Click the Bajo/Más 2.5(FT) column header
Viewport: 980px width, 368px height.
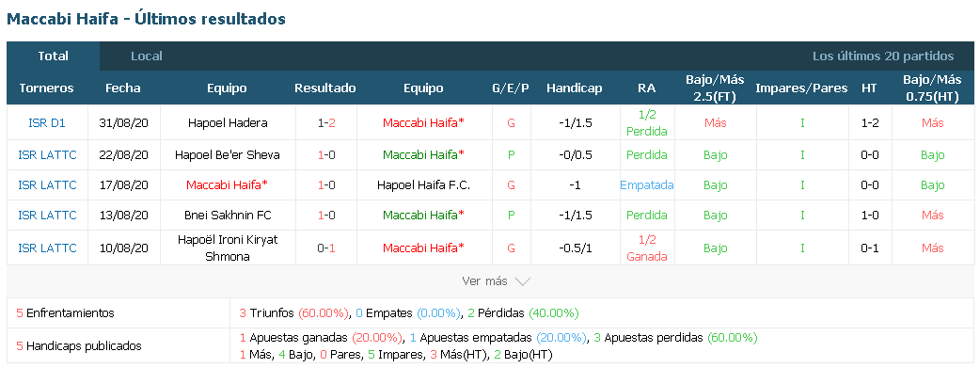point(715,88)
